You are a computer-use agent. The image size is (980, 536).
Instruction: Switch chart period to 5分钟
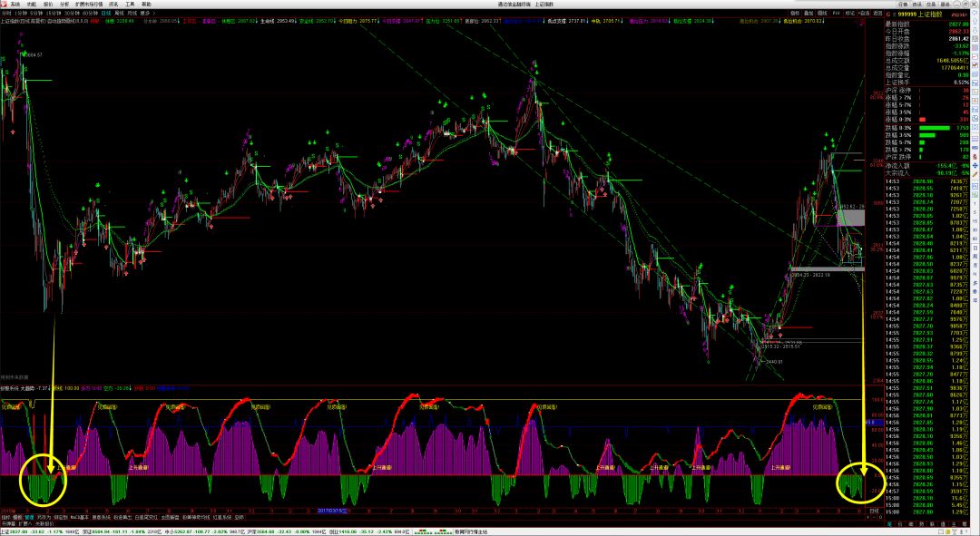[x=38, y=13]
